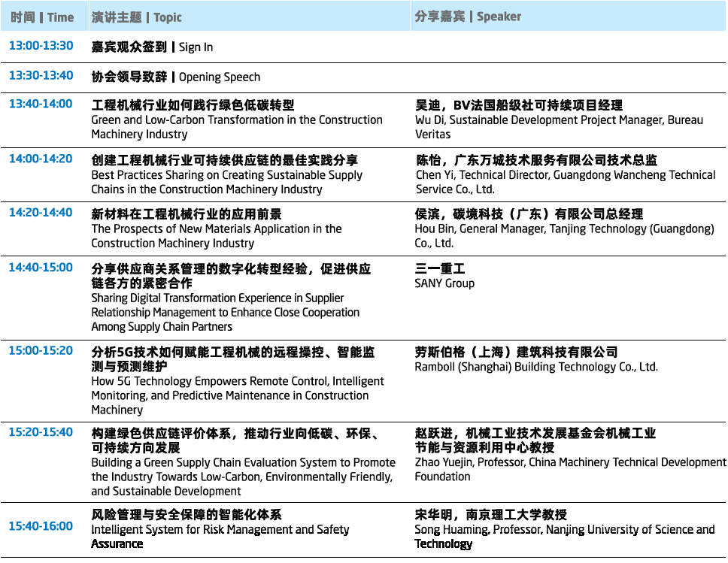Click the '演讲主题 | Topic' column header
728x563 pixels.
point(137,17)
